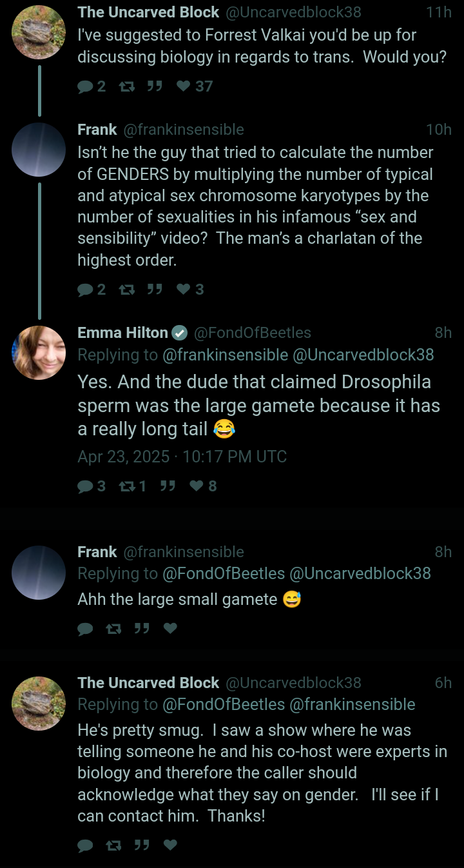
Task: Open the @FondOfBeetles handle next to Emma Hilton
Action: point(252,333)
